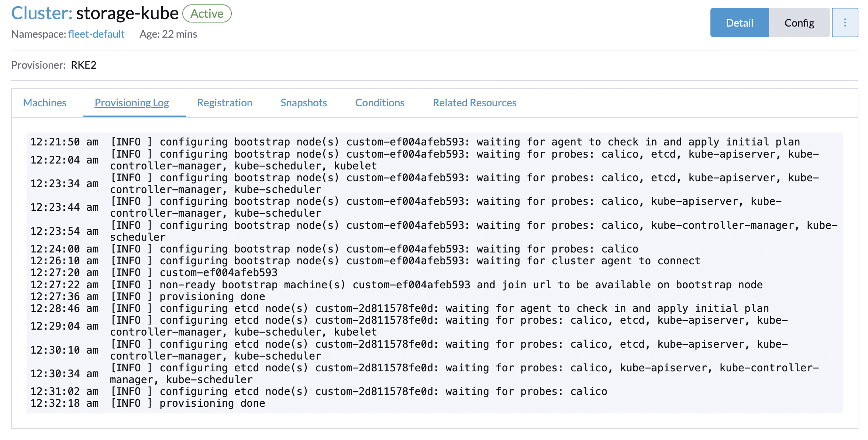The height and width of the screenshot is (440, 868).
Task: Open the Registration tab
Action: coord(225,103)
